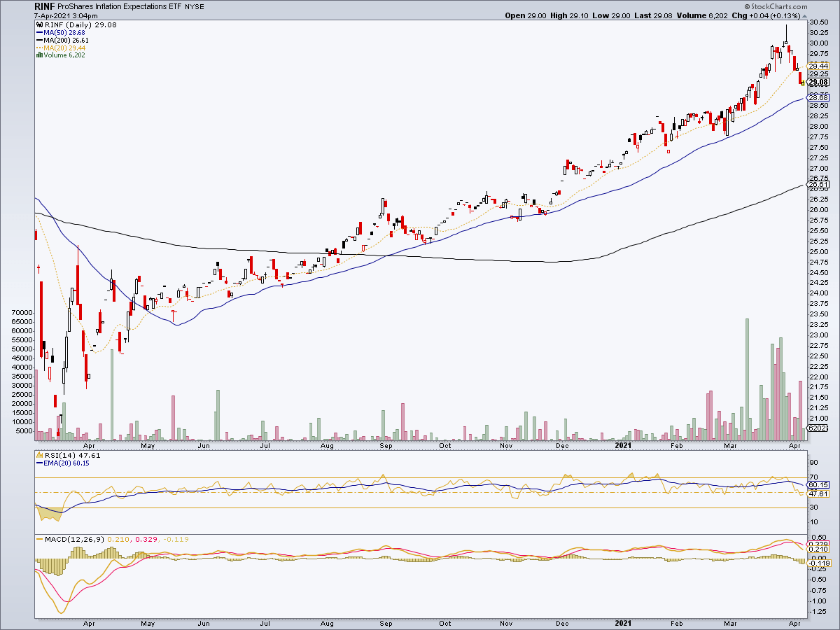Screen dimensions: 840x630
Task: Click the -0.75 MACD axis label
Action: point(818,589)
